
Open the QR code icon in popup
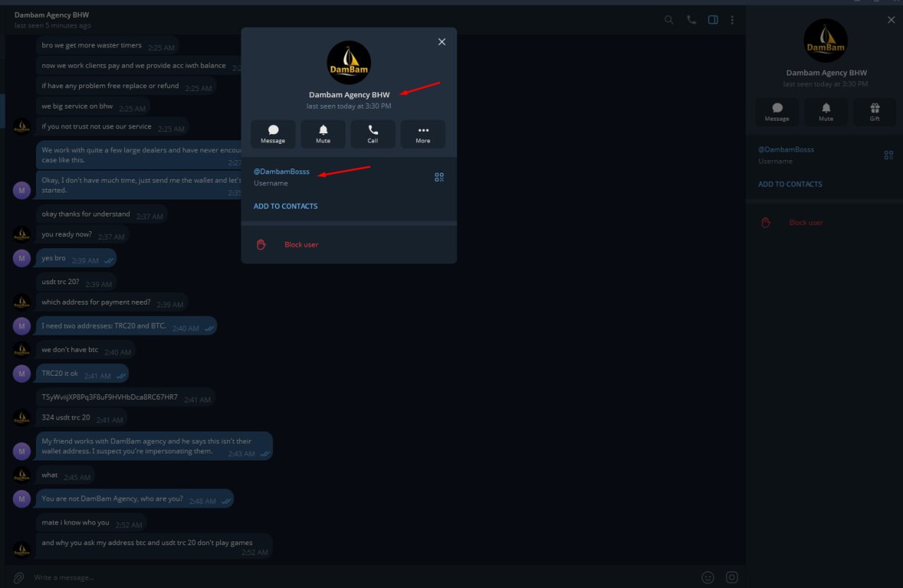[x=440, y=177]
